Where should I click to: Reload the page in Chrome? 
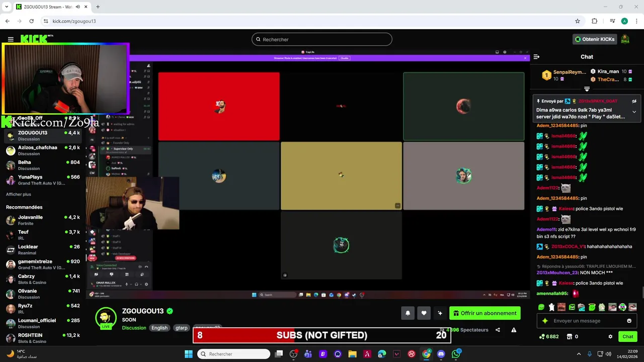31,21
